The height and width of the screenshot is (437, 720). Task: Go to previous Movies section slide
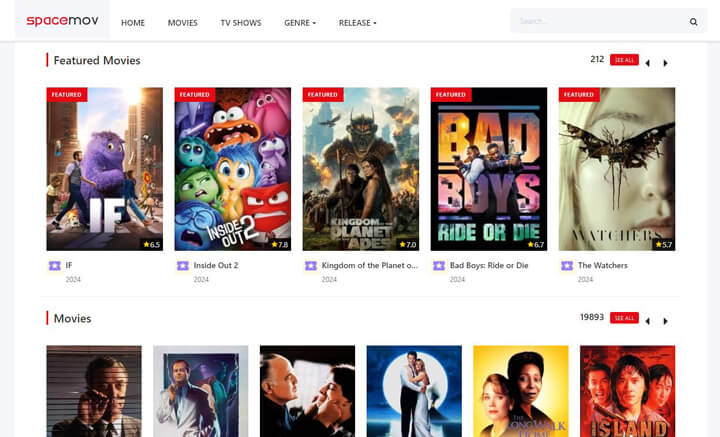coord(647,321)
